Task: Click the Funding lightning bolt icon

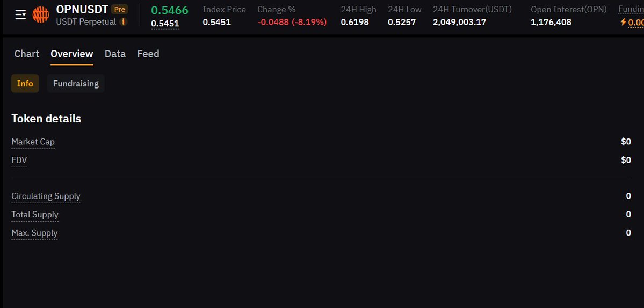Action: click(x=623, y=22)
